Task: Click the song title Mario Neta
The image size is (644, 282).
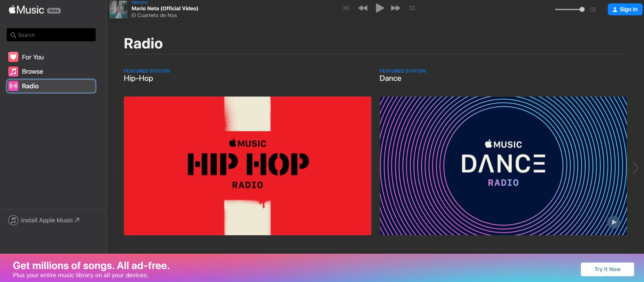Action: 165,9
